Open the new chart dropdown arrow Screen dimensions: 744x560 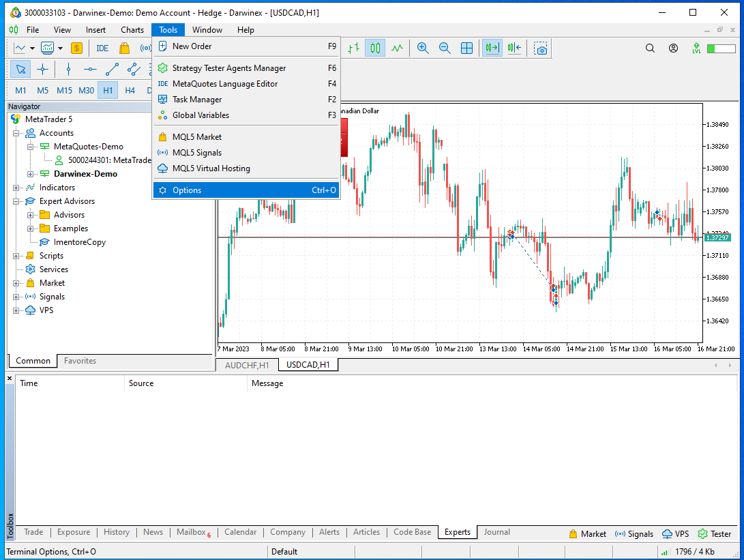[32, 48]
